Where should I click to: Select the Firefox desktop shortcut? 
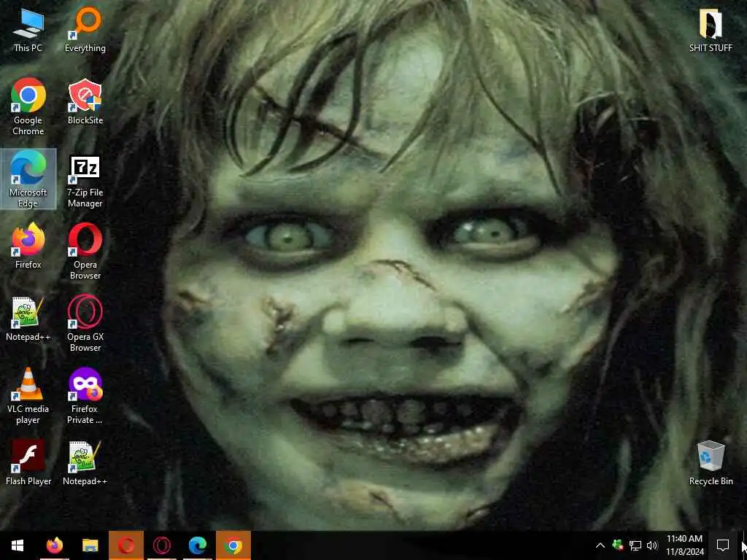click(x=28, y=246)
